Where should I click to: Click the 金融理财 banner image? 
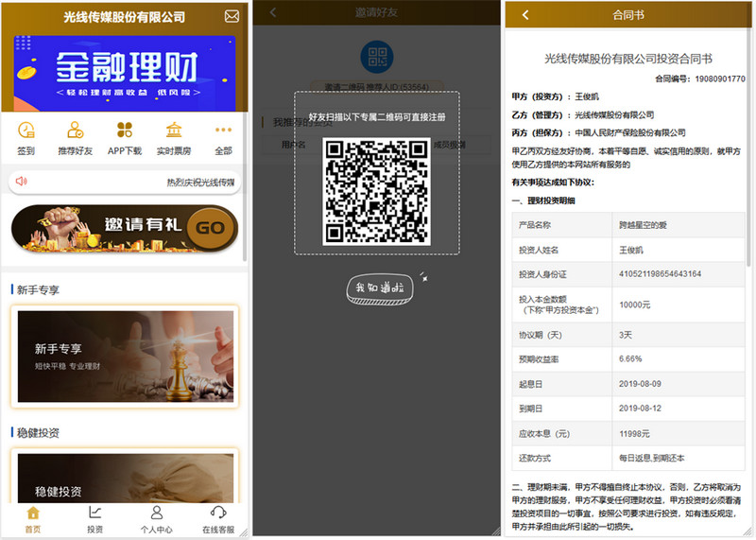coord(125,73)
